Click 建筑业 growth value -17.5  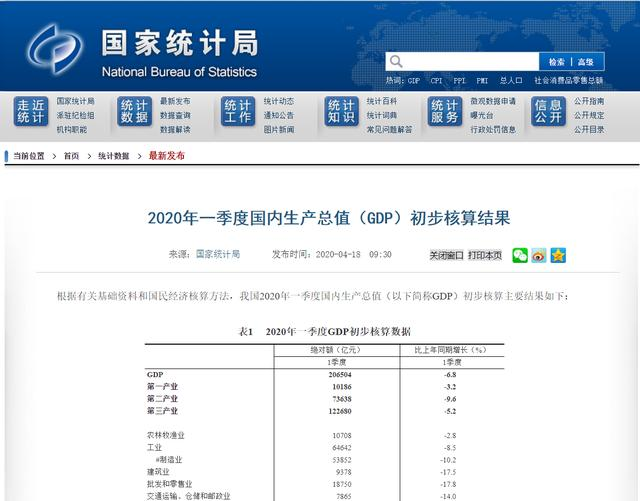tap(448, 472)
